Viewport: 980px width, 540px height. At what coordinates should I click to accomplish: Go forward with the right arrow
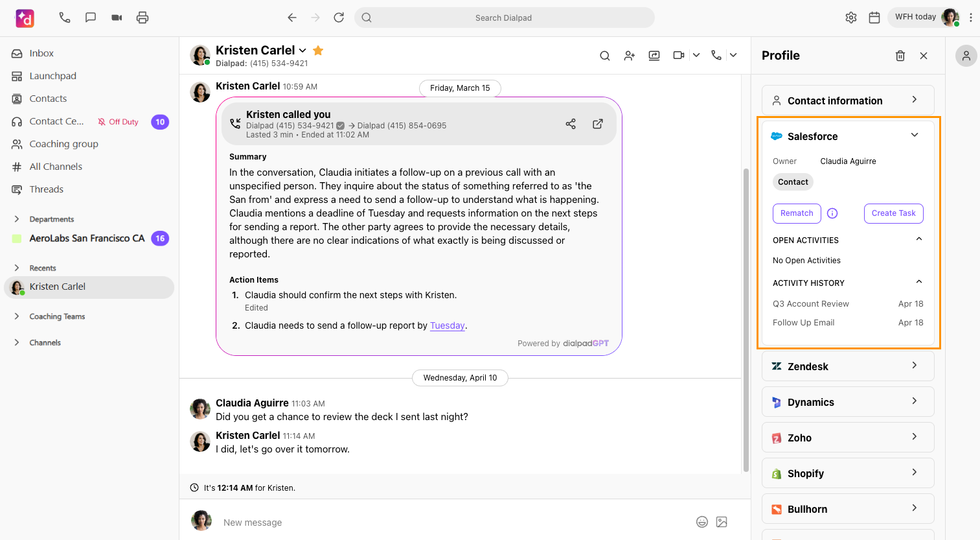coord(315,18)
